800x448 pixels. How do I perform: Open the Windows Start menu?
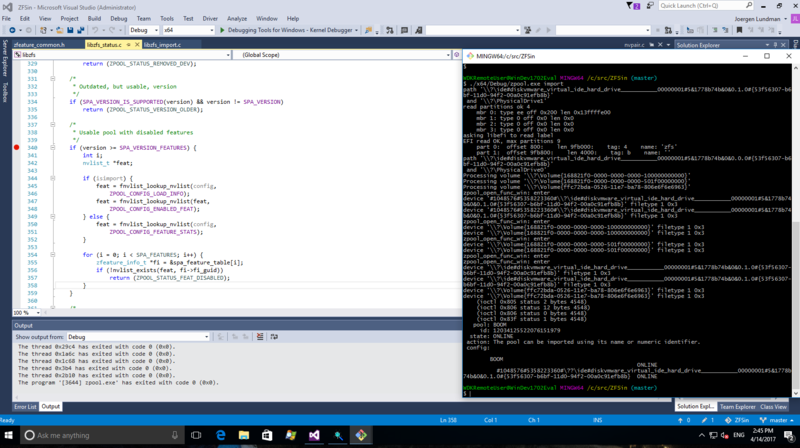click(x=9, y=435)
